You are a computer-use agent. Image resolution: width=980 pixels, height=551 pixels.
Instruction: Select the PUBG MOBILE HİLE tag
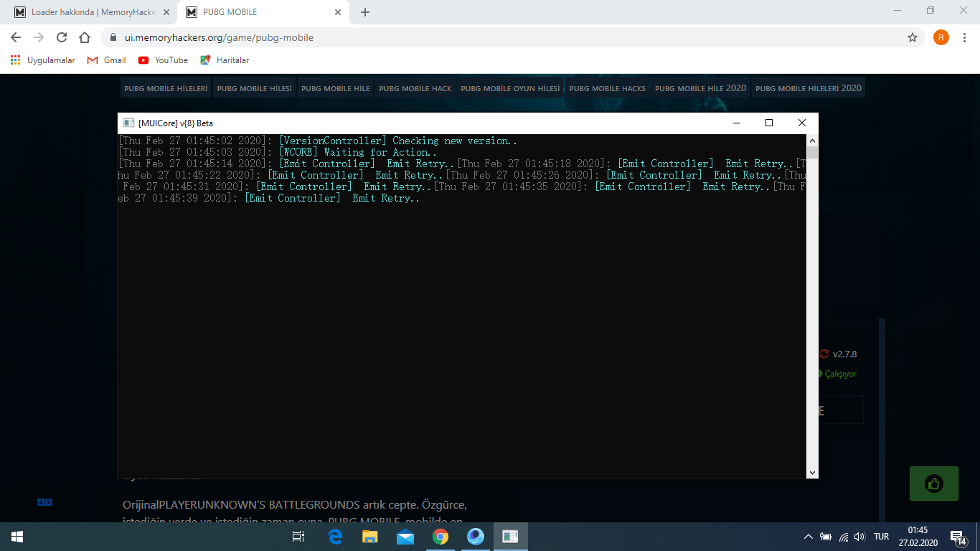pos(336,88)
